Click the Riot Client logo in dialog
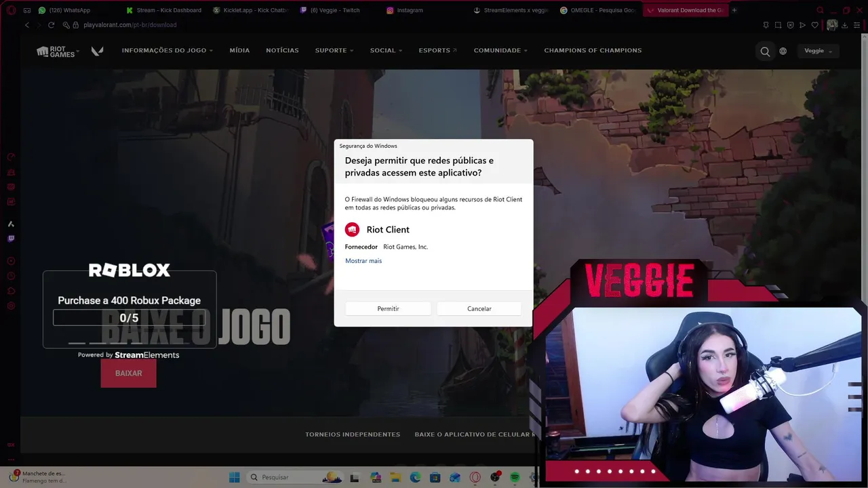The width and height of the screenshot is (868, 488). tap(352, 230)
